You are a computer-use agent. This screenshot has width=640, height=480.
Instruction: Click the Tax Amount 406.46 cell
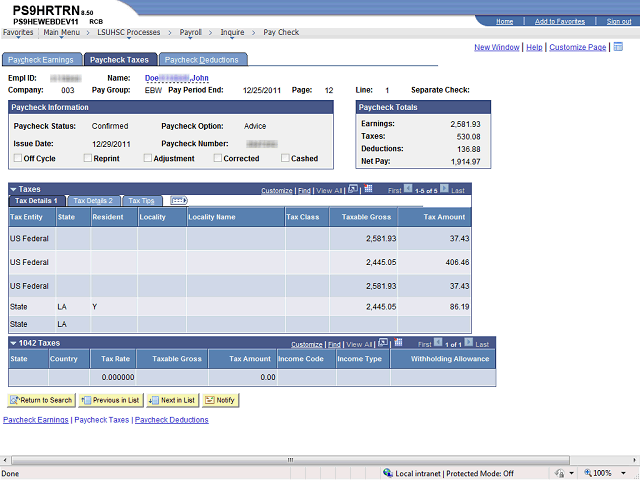pyautogui.click(x=434, y=262)
